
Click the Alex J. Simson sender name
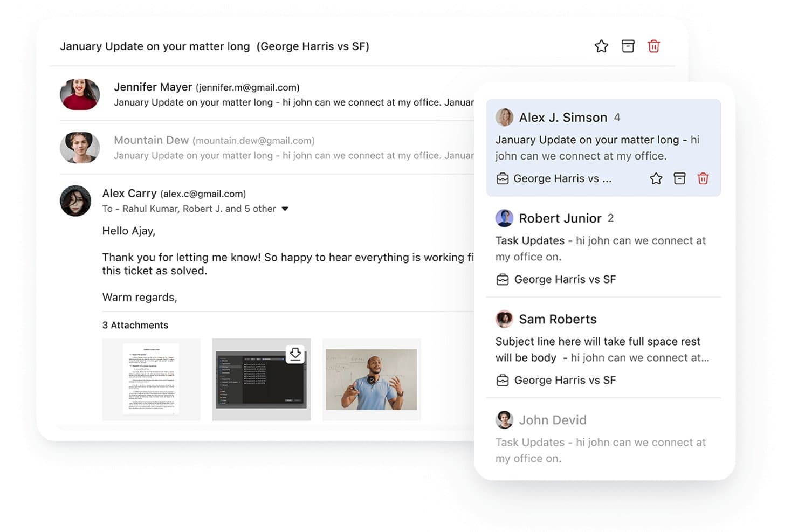click(563, 118)
